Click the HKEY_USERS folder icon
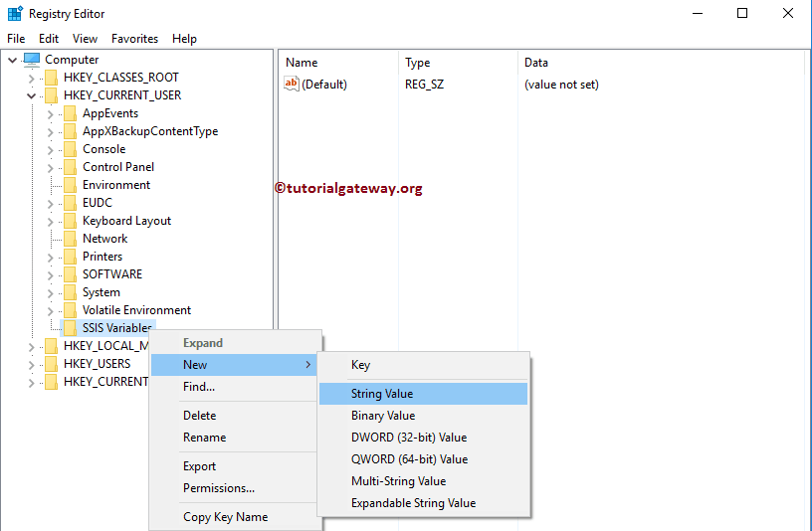812x531 pixels. click(52, 364)
